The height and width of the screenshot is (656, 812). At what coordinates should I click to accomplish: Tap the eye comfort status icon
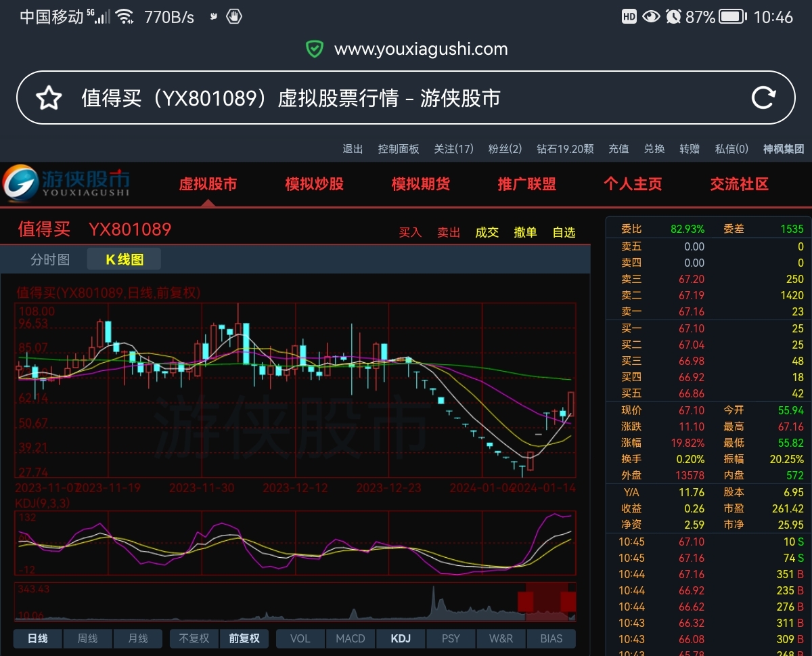click(651, 17)
